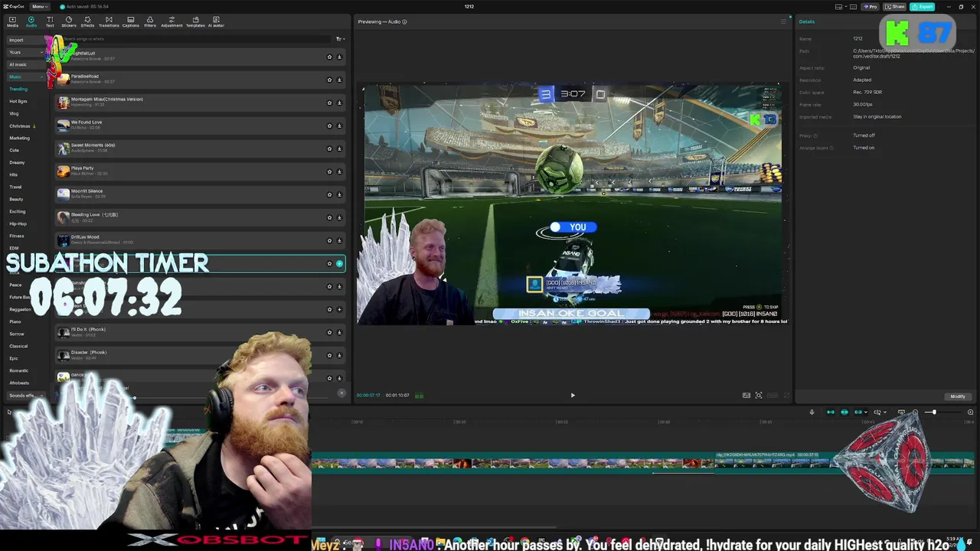Download the Disaster (Phonk) track

(339, 355)
